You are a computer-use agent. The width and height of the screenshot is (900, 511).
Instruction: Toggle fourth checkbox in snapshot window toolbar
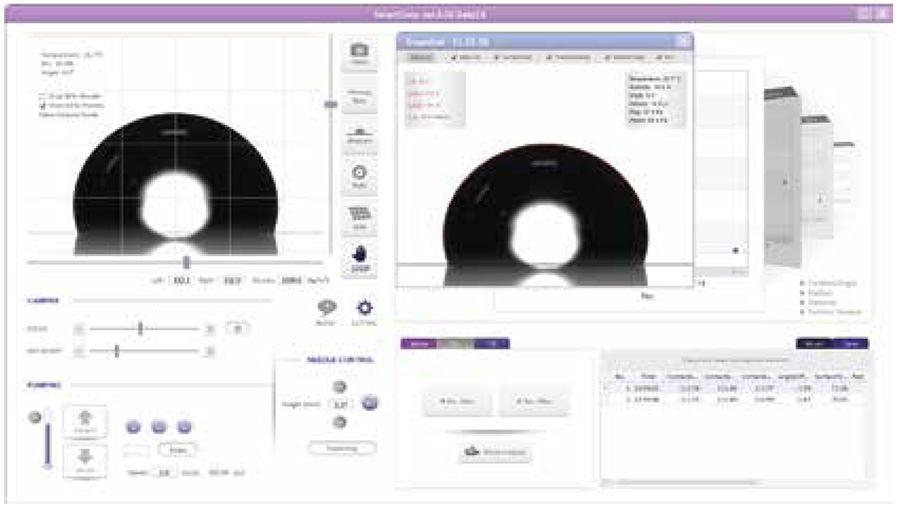coord(608,57)
